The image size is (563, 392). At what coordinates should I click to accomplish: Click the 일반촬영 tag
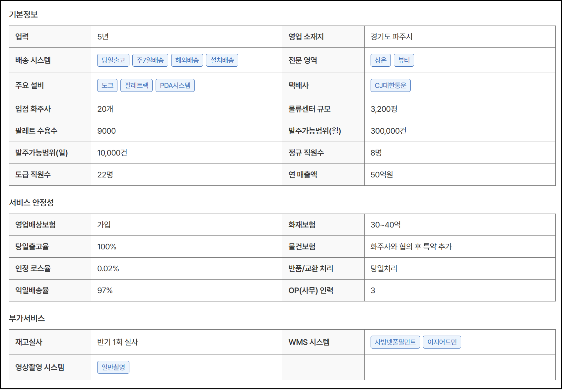point(113,367)
